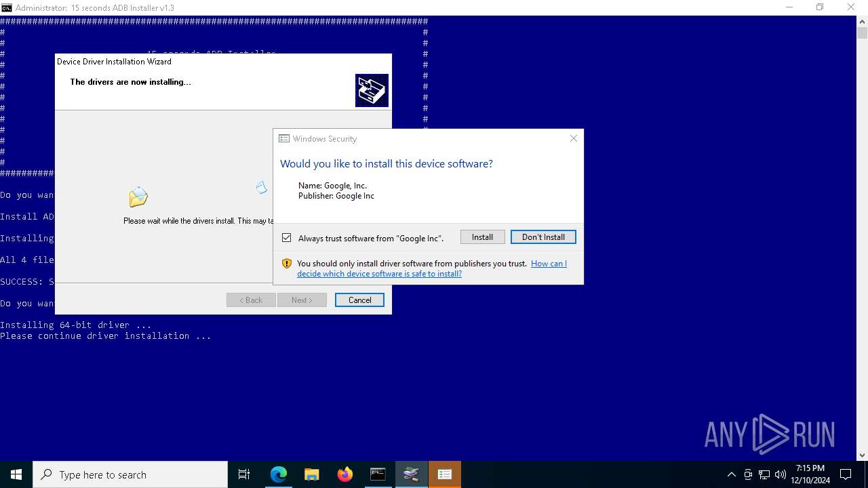Toggle Always trust software from Google Inc checkbox

(x=287, y=238)
